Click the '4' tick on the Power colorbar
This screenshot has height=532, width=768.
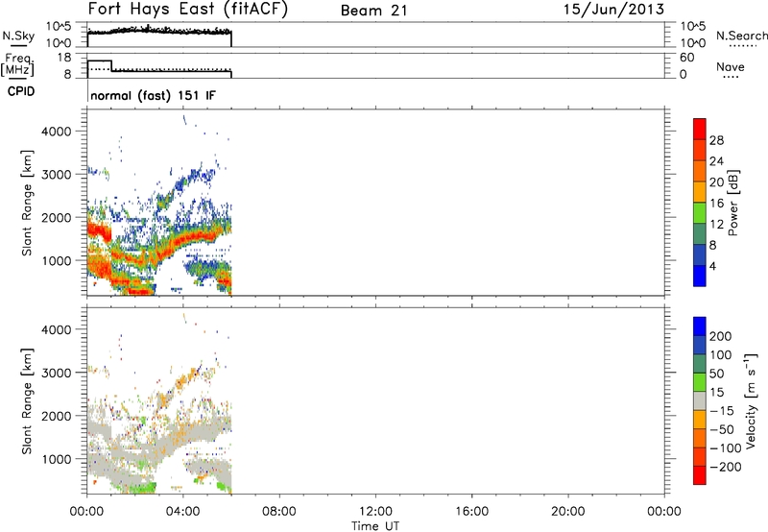tap(712, 266)
